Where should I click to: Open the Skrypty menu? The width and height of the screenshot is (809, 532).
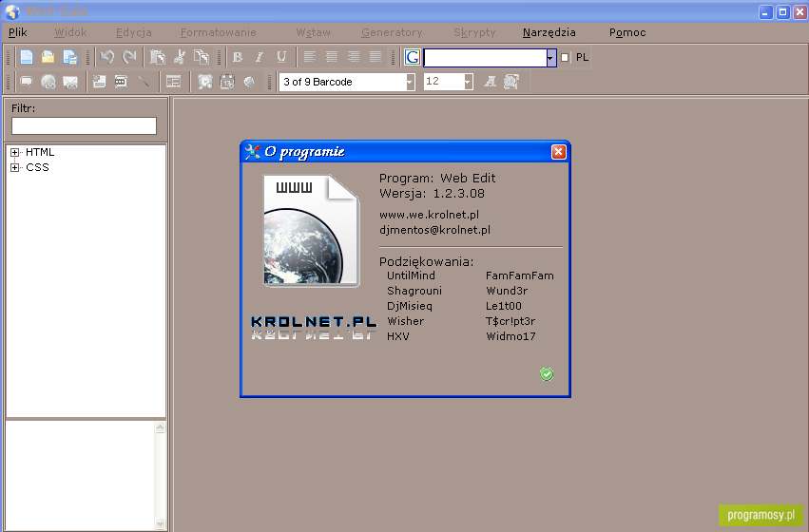pyautogui.click(x=474, y=32)
